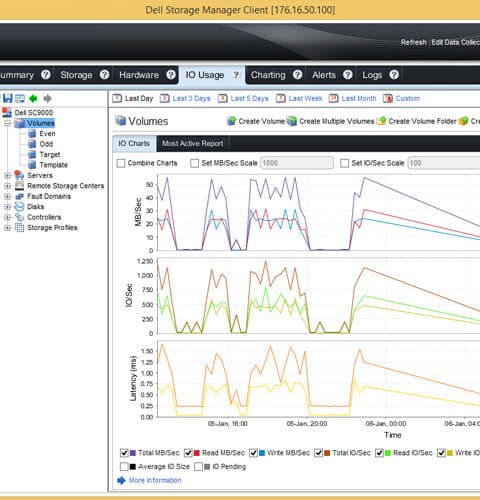
Task: Click the green Read IO/Sec color swatch
Action: [388, 453]
